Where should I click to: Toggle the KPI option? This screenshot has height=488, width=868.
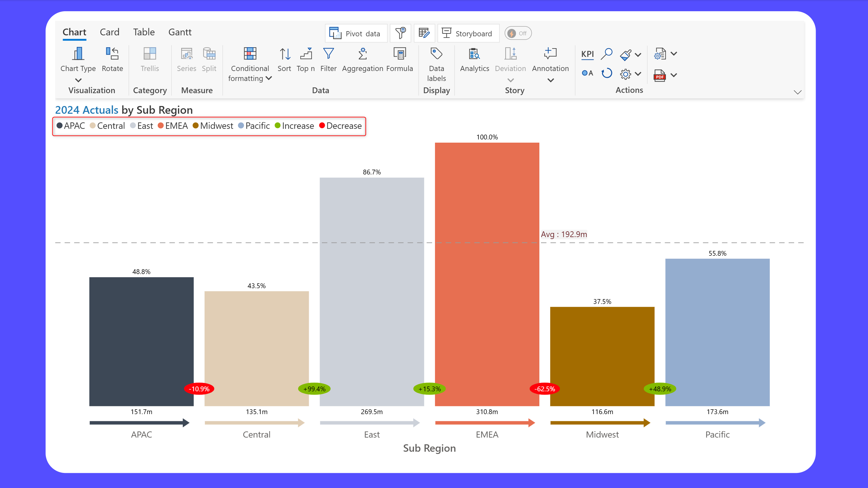(587, 54)
